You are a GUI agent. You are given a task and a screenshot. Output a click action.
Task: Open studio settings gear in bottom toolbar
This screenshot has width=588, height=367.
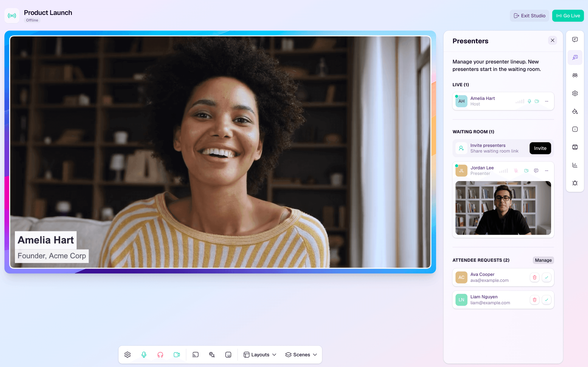pos(128,355)
